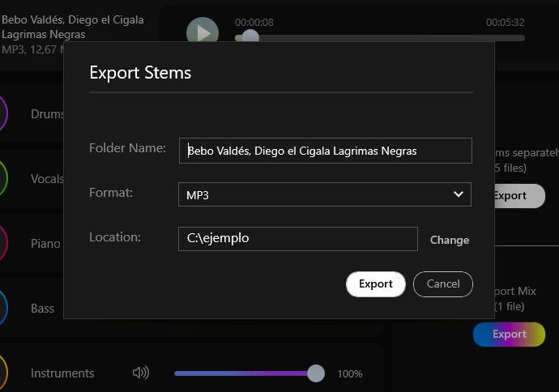Cancel the Export Stems dialog

coord(443,284)
